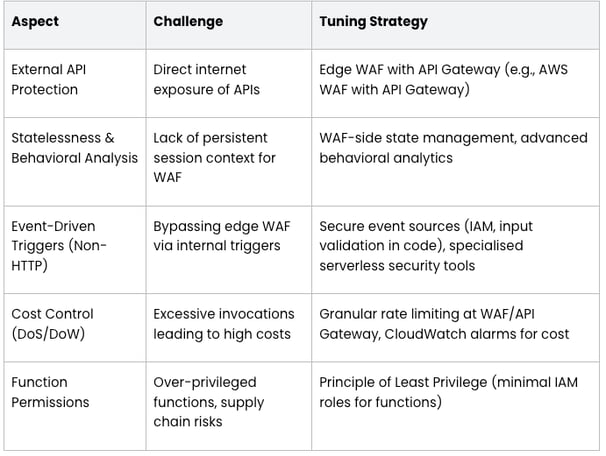Click the Secure event sources strategy cell
The width and height of the screenshot is (606, 456).
point(455,250)
